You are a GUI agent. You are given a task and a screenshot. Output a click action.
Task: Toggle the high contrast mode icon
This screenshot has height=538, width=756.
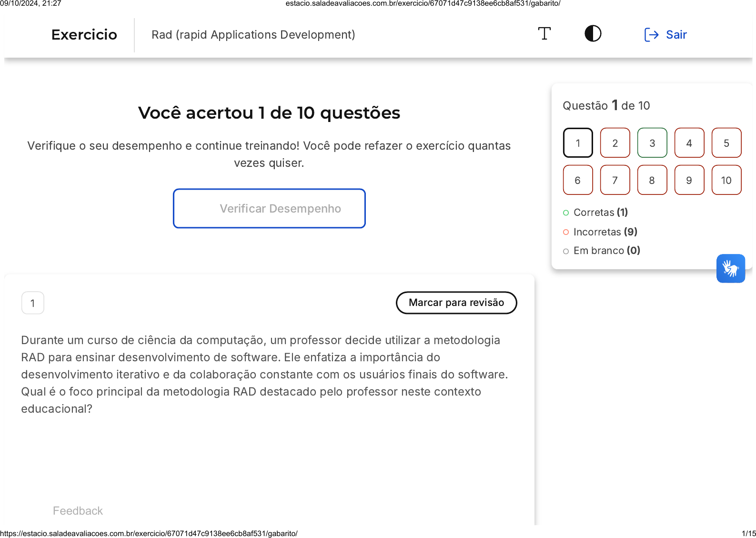point(593,34)
